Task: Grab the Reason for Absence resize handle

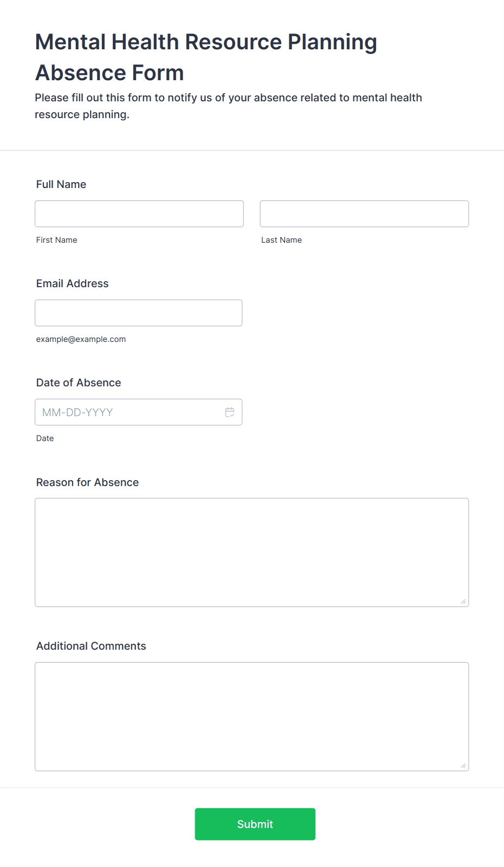Action: click(463, 601)
